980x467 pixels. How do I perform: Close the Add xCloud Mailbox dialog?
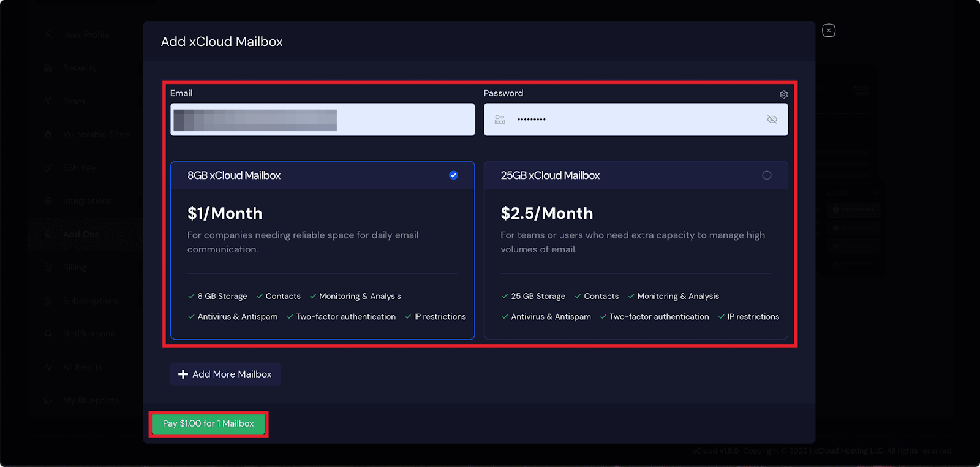828,31
